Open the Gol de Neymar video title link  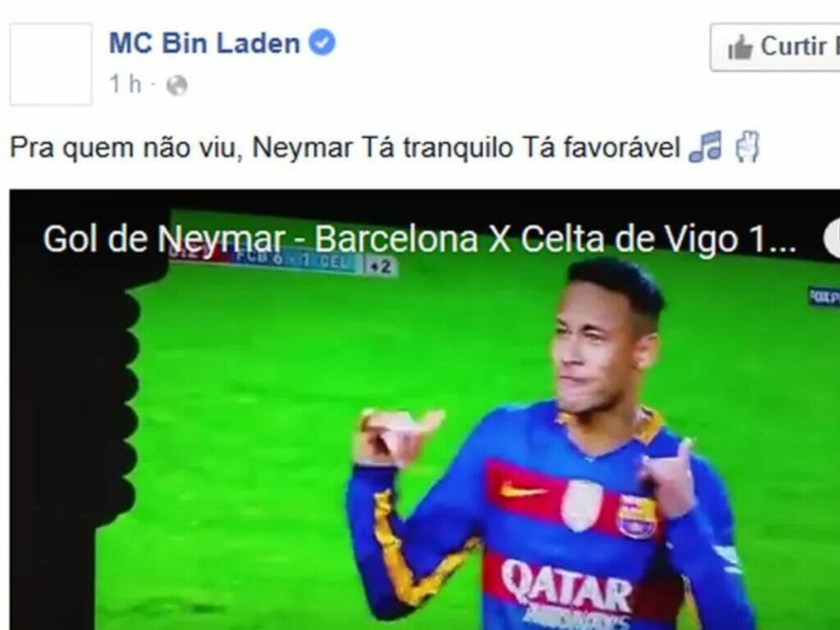click(x=419, y=239)
